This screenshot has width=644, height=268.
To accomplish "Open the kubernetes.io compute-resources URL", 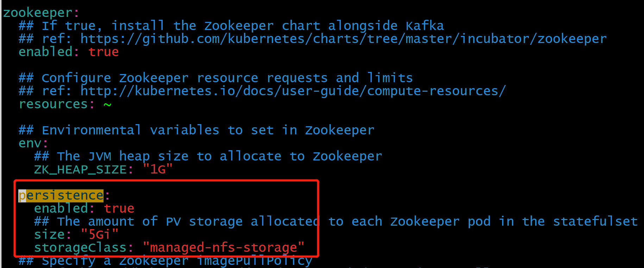I will [293, 91].
